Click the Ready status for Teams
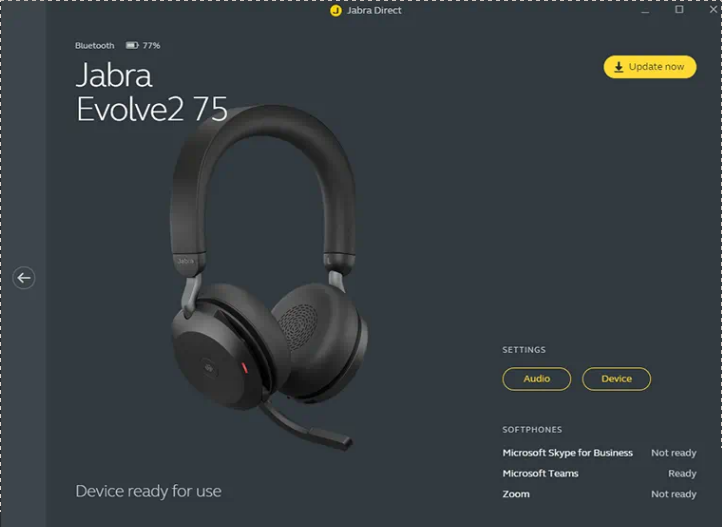 pyautogui.click(x=682, y=474)
